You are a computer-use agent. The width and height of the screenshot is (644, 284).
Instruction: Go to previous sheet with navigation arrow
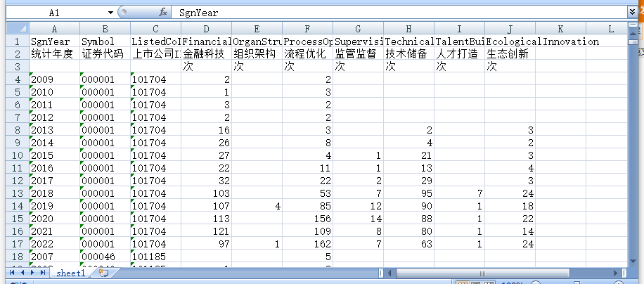click(x=22, y=273)
